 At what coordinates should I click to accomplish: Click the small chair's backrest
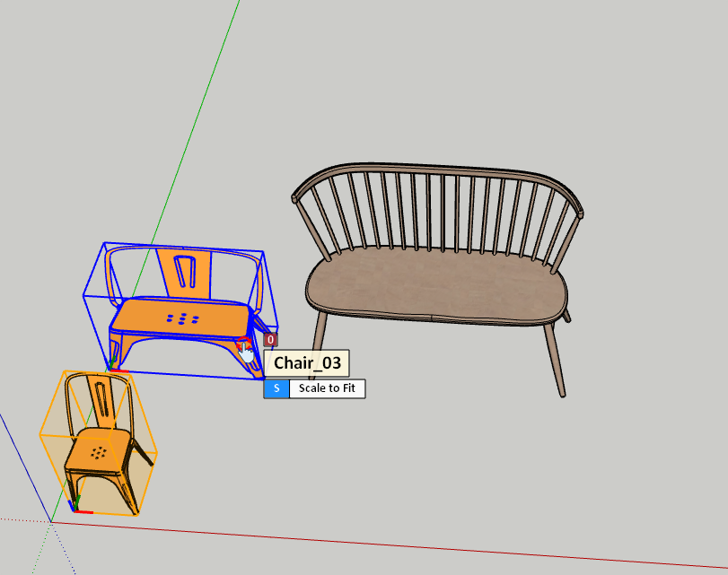pos(101,400)
